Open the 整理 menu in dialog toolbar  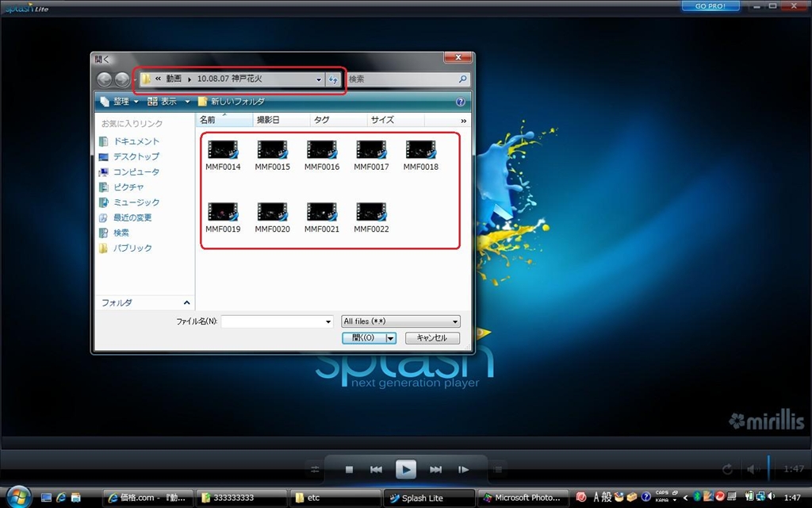pyautogui.click(x=119, y=102)
